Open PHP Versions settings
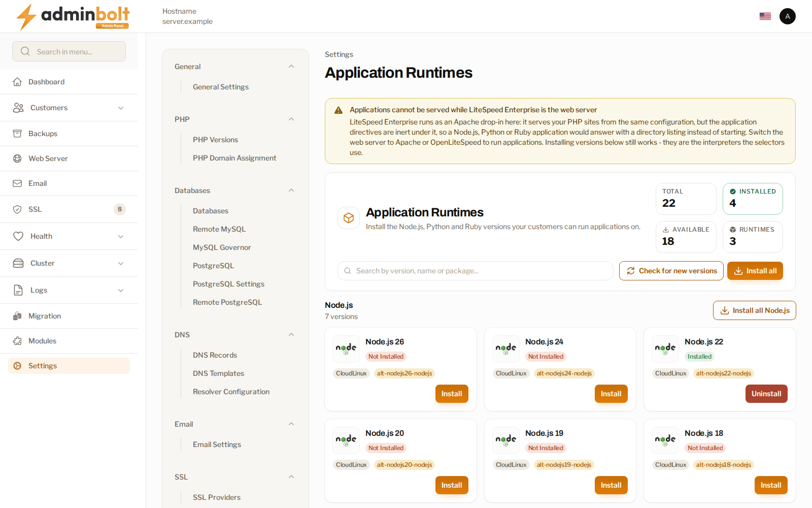 pos(215,140)
